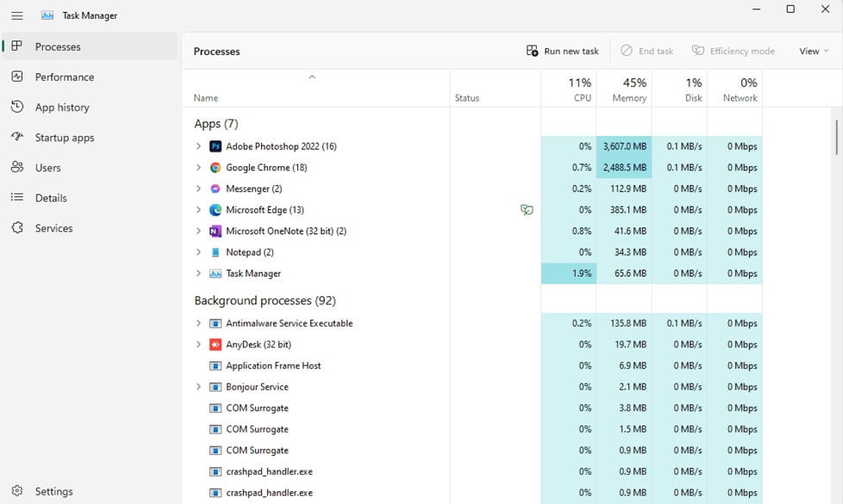Expand the Adobe Photoshop 2022 process group
843x504 pixels.
tap(198, 146)
